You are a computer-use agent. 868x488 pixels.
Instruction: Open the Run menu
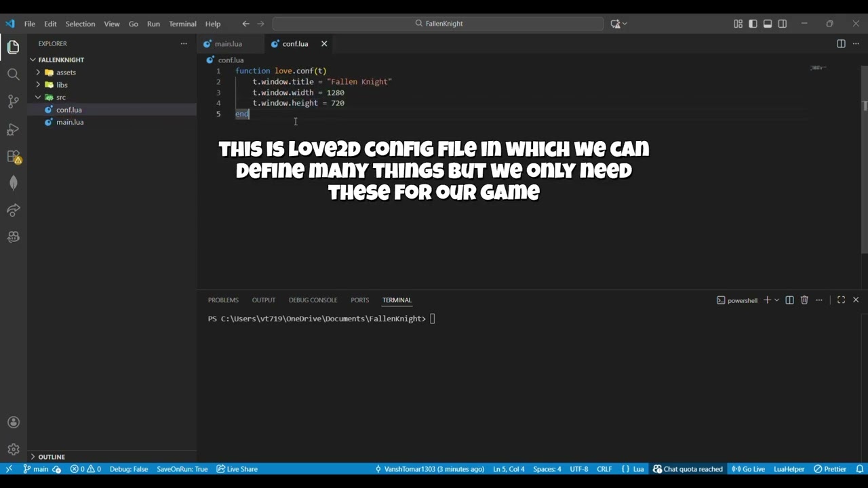(153, 24)
